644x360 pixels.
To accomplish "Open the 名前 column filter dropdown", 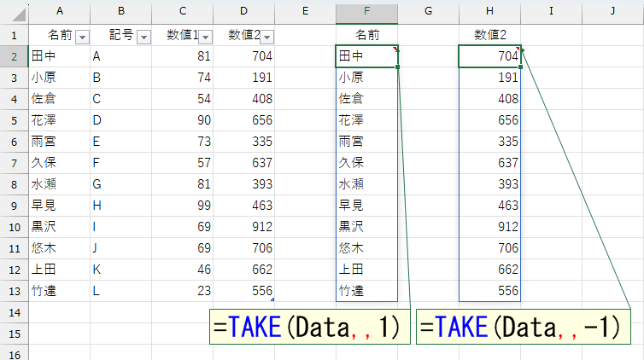I will [x=82, y=38].
